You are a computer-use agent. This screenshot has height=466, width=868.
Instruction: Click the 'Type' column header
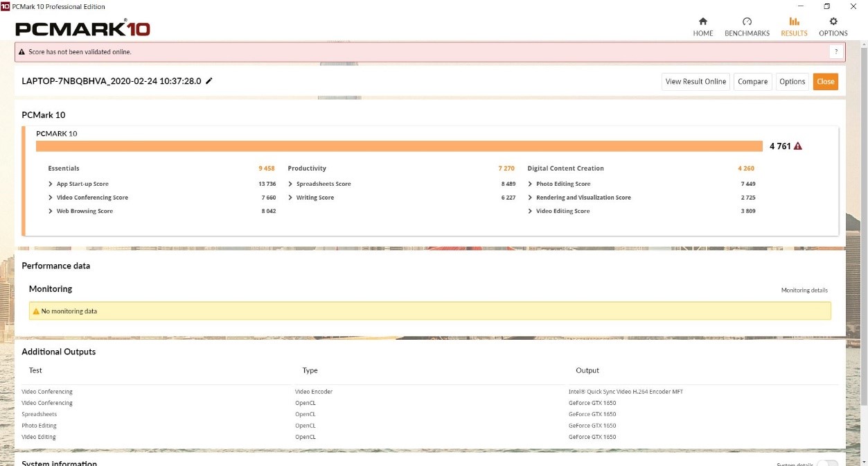pyautogui.click(x=310, y=370)
